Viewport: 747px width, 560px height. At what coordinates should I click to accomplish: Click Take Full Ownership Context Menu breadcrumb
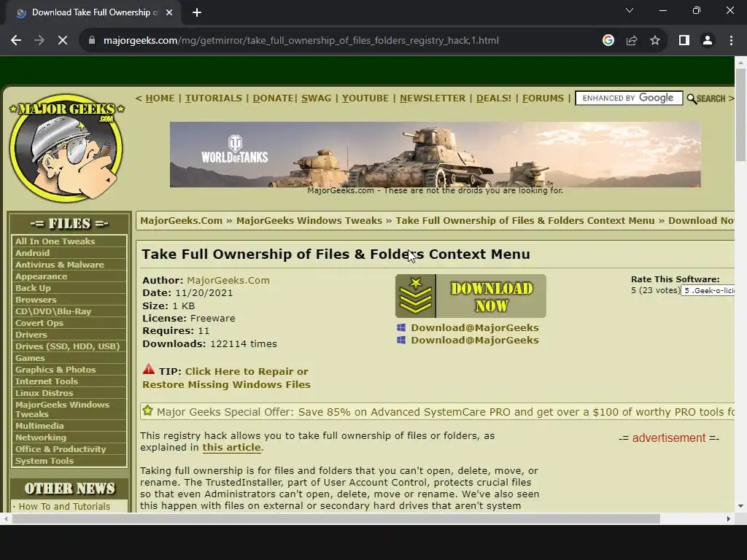point(525,220)
